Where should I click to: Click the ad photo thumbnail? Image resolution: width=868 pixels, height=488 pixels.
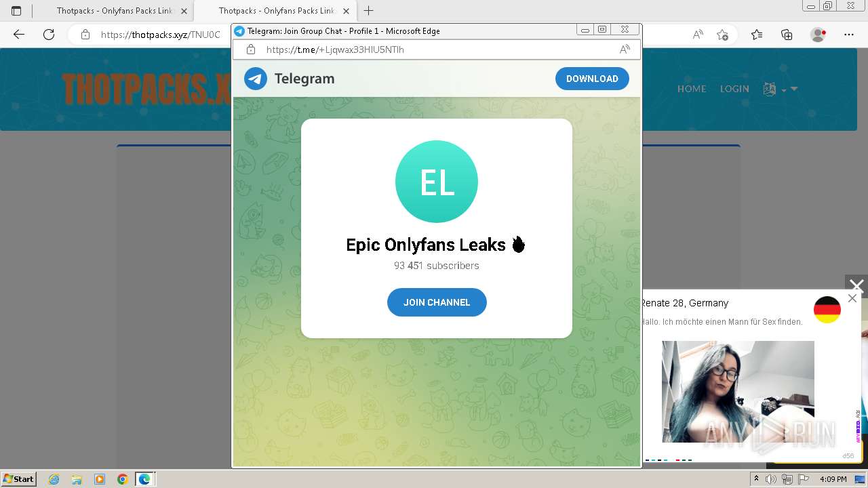[x=738, y=392]
